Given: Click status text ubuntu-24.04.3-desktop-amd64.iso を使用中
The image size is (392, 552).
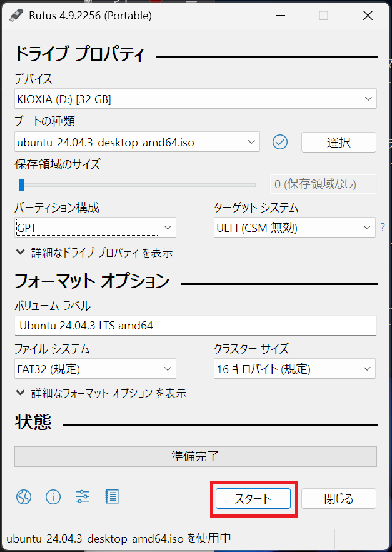Looking at the screenshot, I should pyautogui.click(x=119, y=538).
